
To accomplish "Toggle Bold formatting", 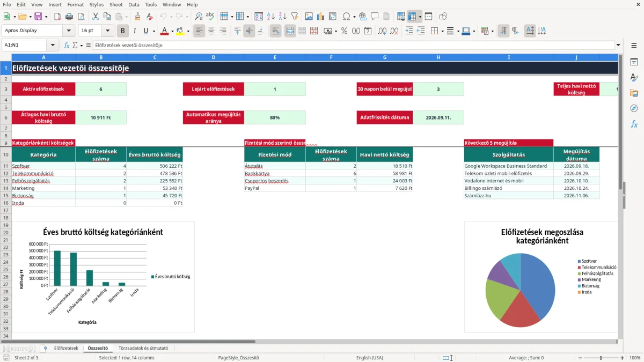I will [x=123, y=31].
